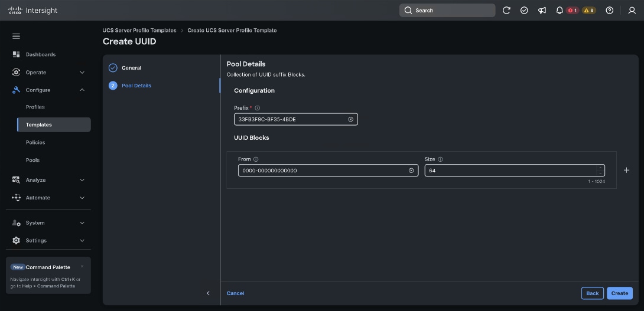644x311 pixels.
Task: Click the Size input field
Action: (x=515, y=171)
